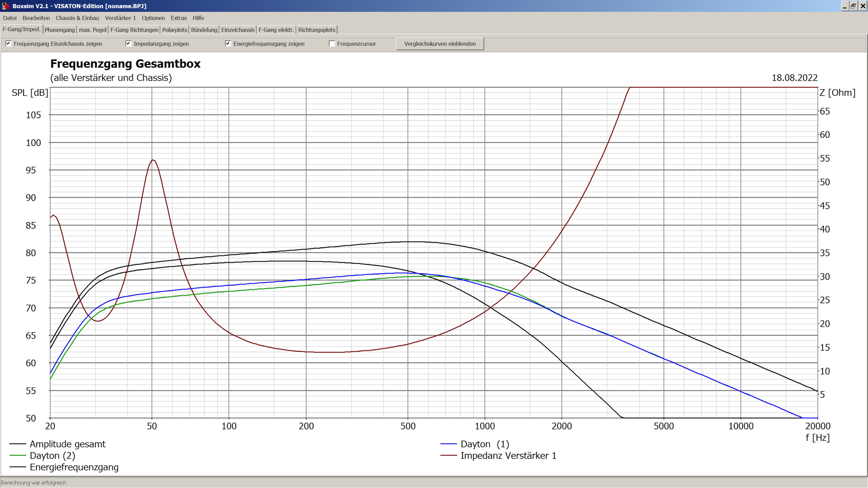This screenshot has height=488, width=868.
Task: Uncheck Impedanzgang zeigen checkbox
Action: click(x=128, y=43)
